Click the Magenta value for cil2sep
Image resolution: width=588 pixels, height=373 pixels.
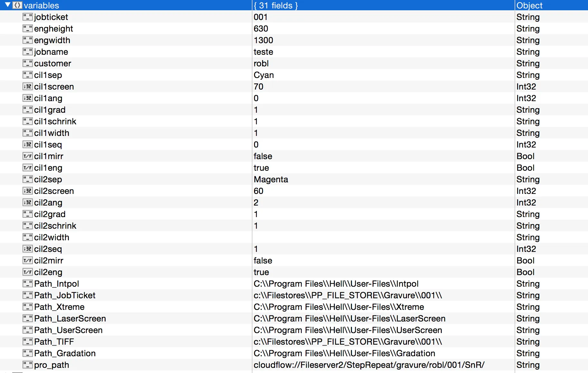click(271, 179)
